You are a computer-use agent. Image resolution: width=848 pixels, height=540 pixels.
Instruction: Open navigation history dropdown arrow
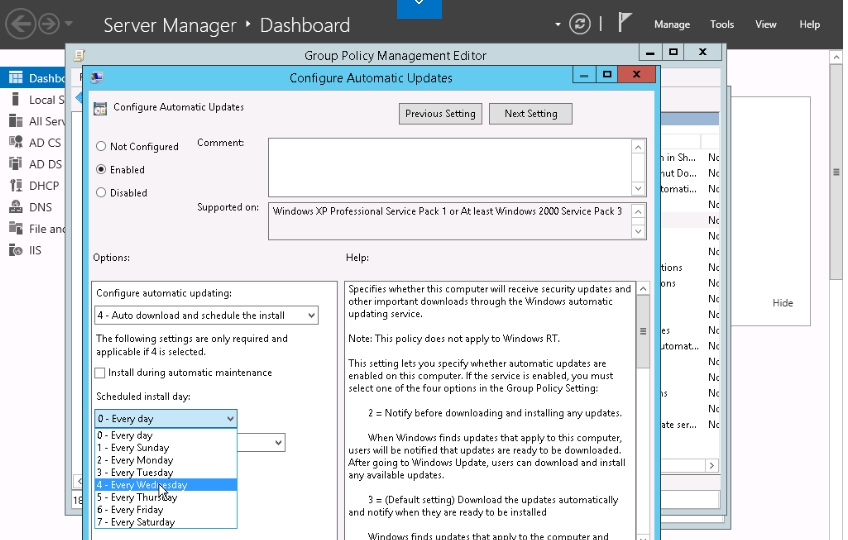(69, 24)
